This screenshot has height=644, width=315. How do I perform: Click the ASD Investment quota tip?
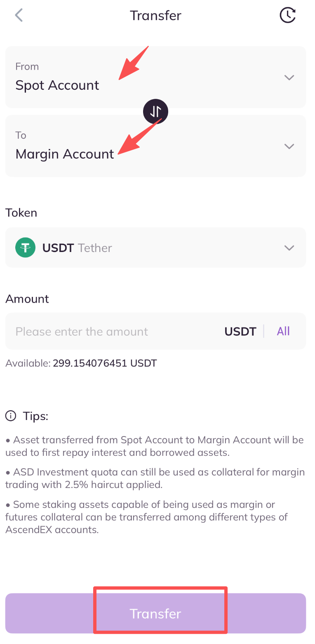(x=155, y=478)
